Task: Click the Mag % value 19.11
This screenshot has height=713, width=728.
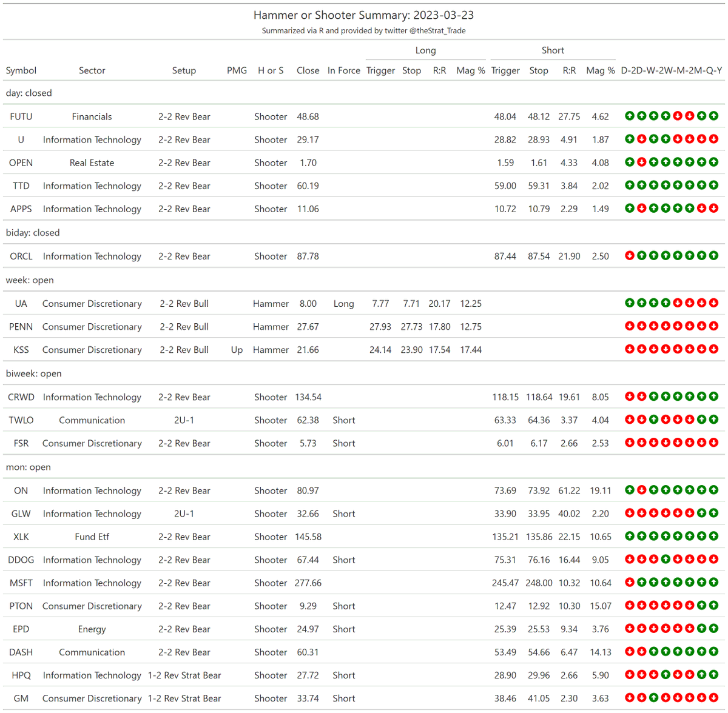Action: click(x=601, y=490)
